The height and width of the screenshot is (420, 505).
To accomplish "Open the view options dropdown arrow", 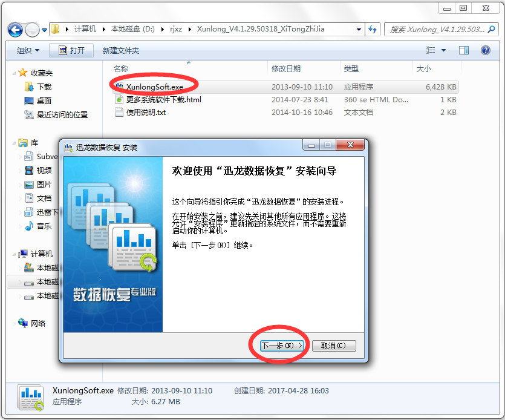I will pos(443,50).
